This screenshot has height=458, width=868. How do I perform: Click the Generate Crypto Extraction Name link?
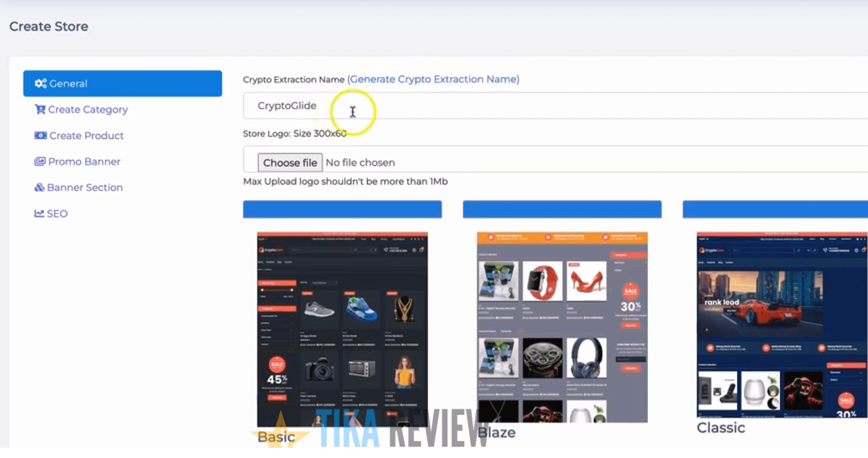[433, 79]
